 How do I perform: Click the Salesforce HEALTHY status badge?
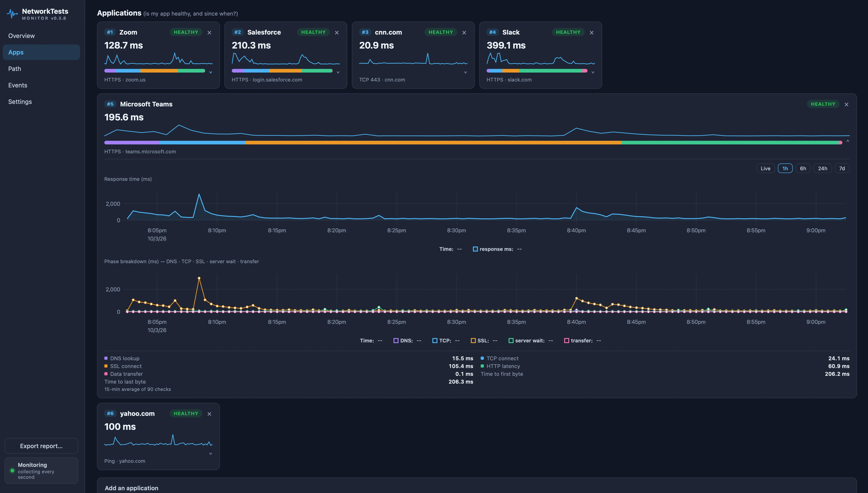[313, 32]
